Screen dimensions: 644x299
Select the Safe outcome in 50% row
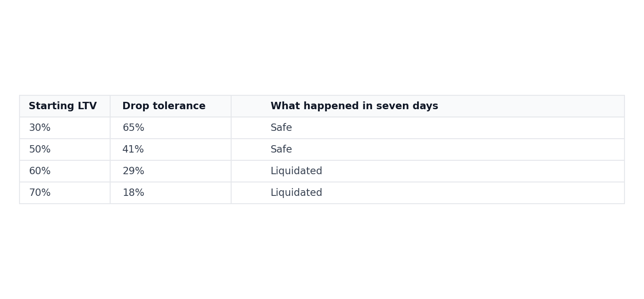[281, 149]
